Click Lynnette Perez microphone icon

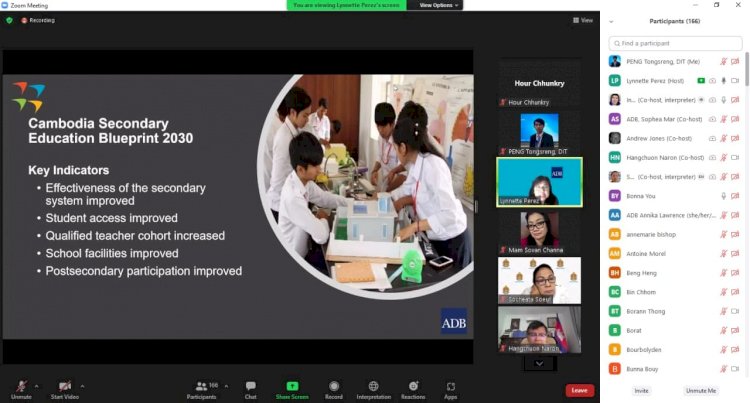point(724,81)
